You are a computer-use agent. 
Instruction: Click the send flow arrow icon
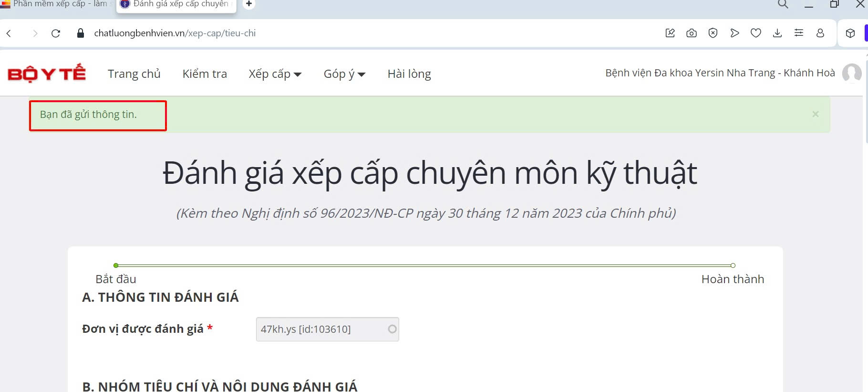click(x=734, y=33)
